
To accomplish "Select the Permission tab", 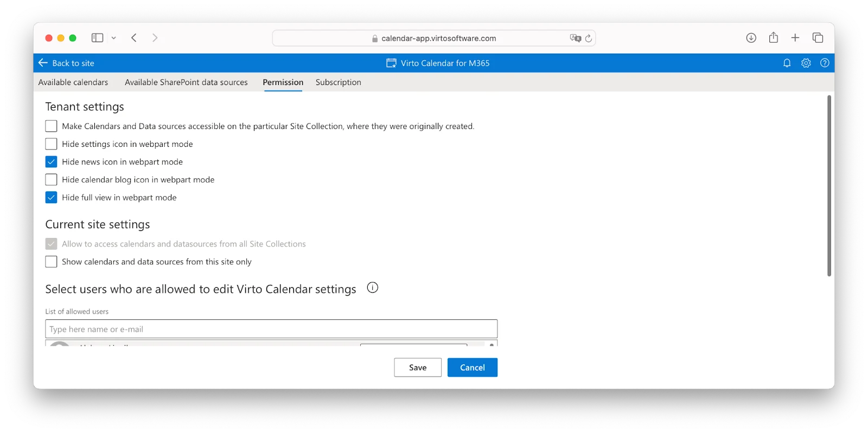I will (283, 82).
